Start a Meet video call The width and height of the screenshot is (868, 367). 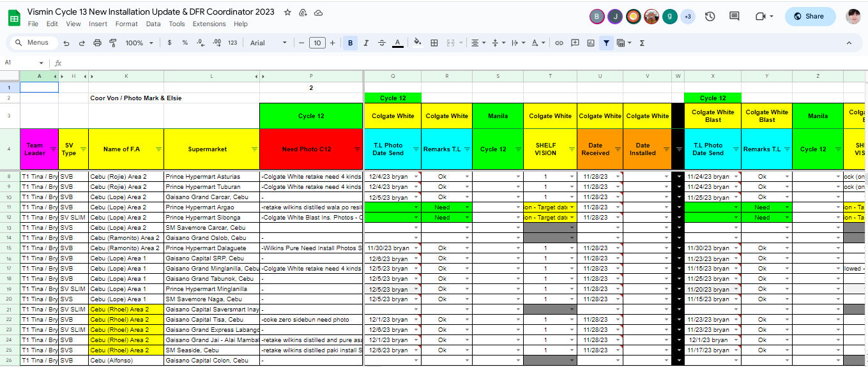(760, 17)
